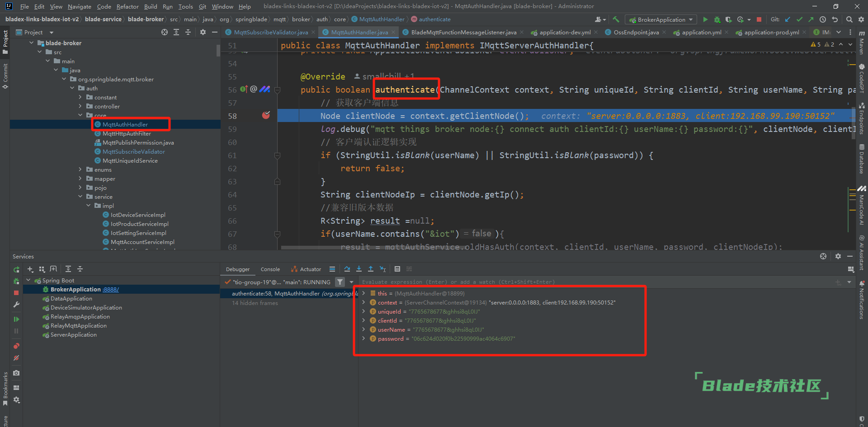Stop the running app with red square
The image size is (868, 427).
coord(759,19)
